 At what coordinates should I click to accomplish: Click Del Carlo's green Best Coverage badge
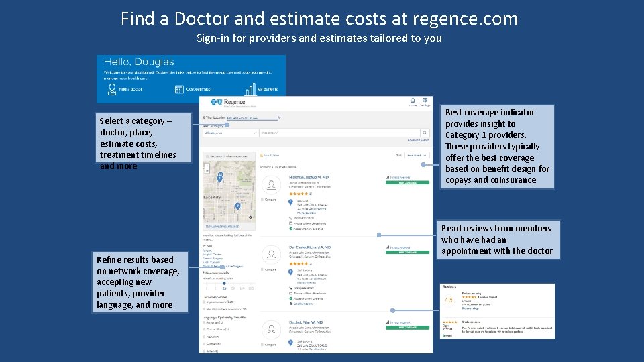(x=407, y=253)
